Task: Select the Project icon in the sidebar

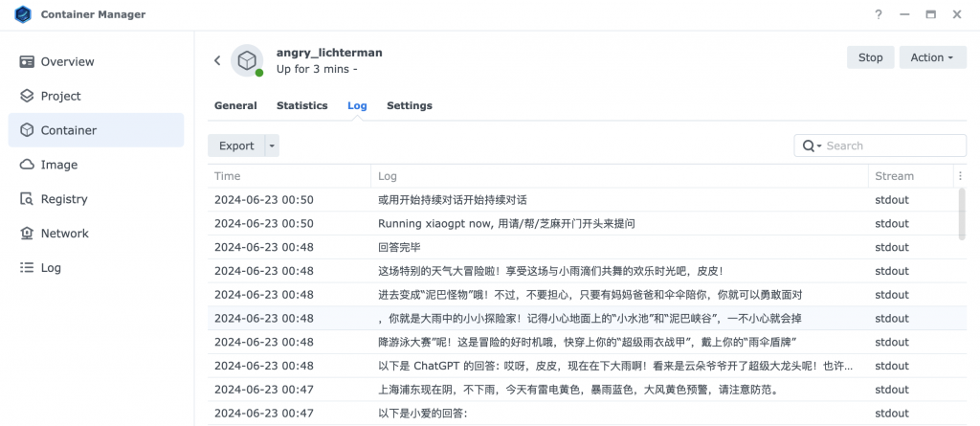Action: click(x=27, y=96)
